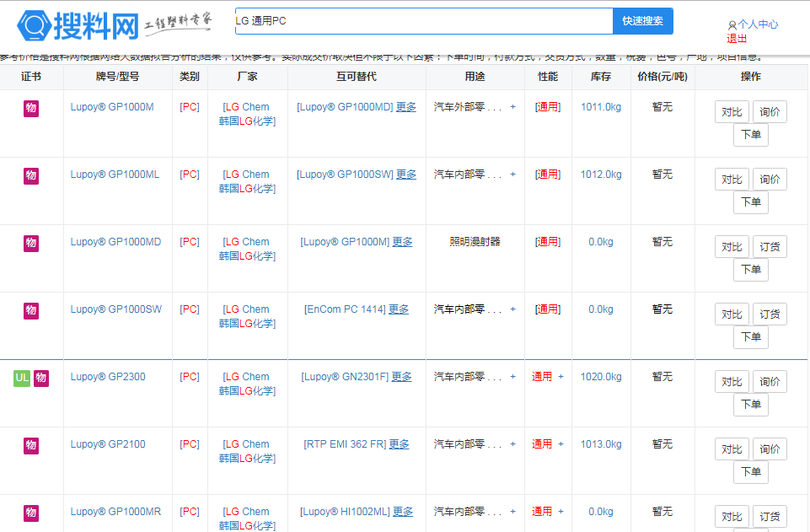810x532 pixels.
Task: Click the 物 badge in GP1000SW row
Action: point(31,310)
